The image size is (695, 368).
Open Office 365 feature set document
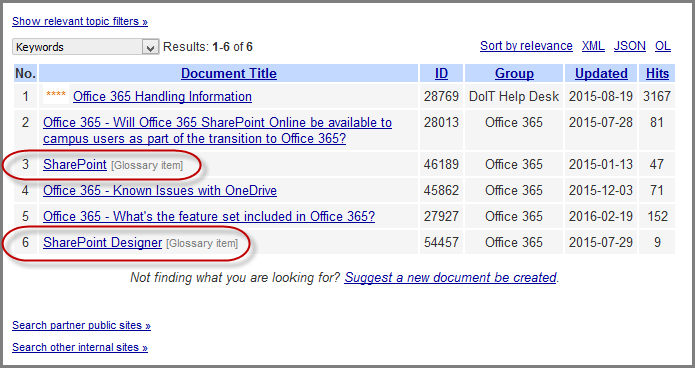coord(209,216)
